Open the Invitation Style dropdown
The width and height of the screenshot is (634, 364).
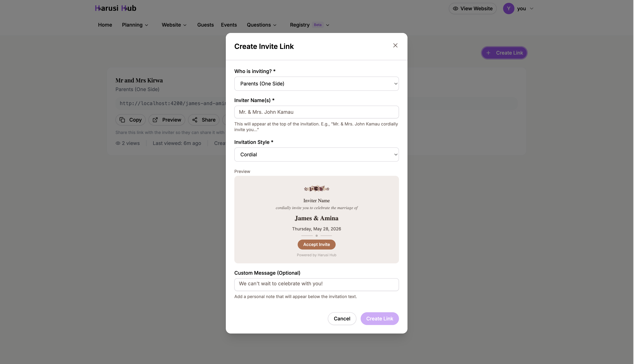(316, 154)
